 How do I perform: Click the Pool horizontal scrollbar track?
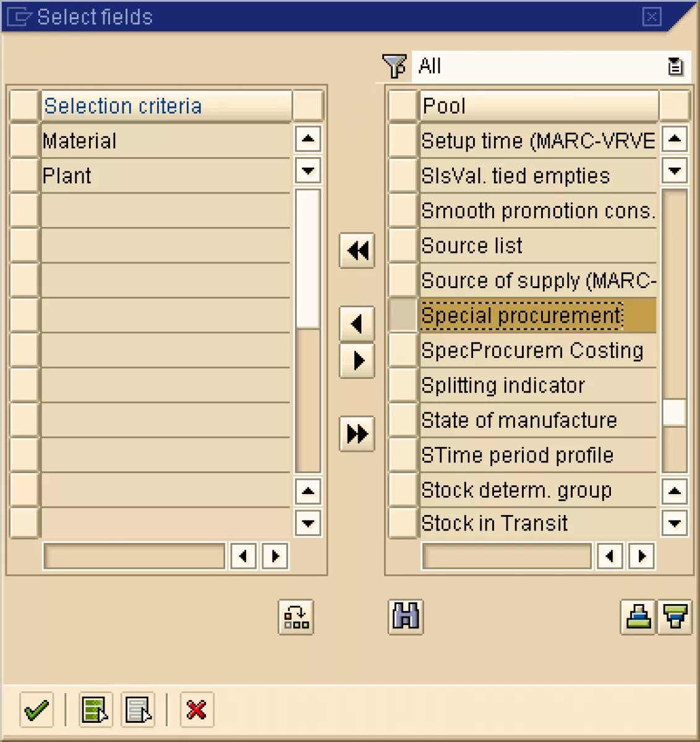pos(506,556)
